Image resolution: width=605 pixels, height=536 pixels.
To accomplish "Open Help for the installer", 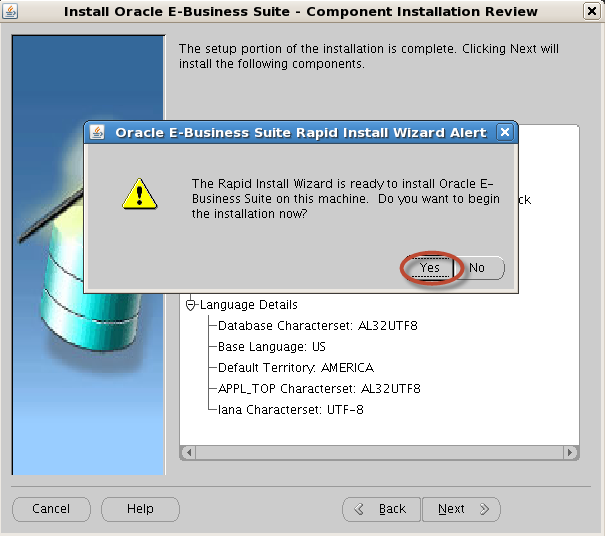I will [140, 509].
